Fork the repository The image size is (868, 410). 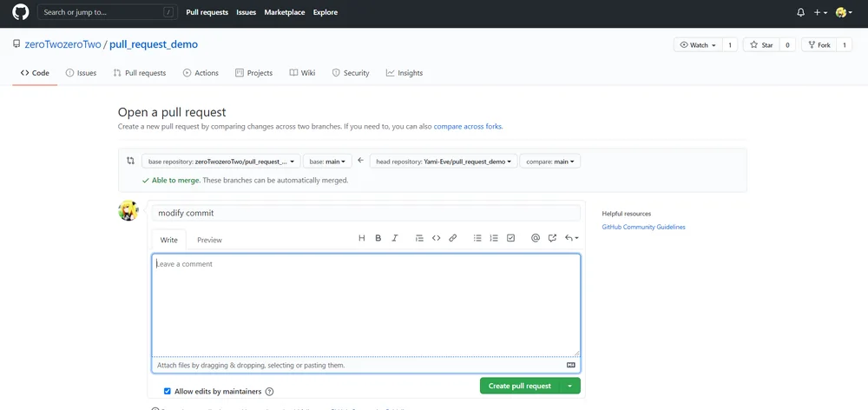pyautogui.click(x=819, y=45)
